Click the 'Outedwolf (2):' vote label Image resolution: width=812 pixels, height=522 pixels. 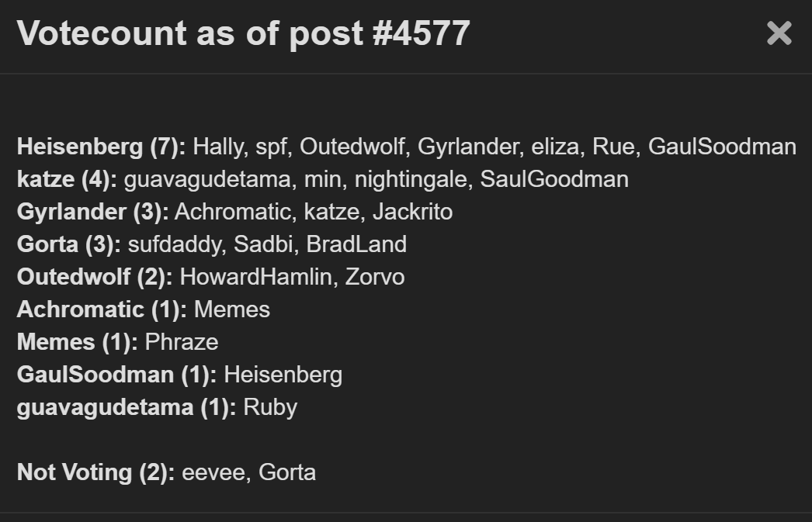(95, 278)
